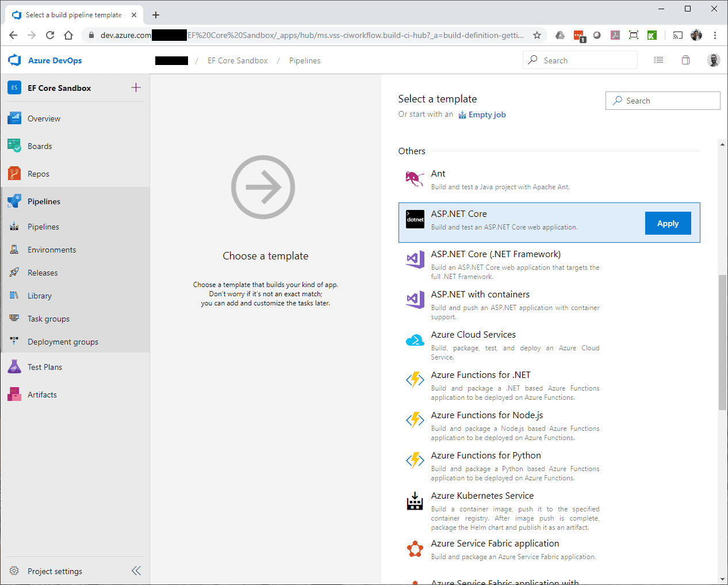This screenshot has width=728, height=585.
Task: Open the Marketplace shopping bag icon
Action: coord(685,60)
